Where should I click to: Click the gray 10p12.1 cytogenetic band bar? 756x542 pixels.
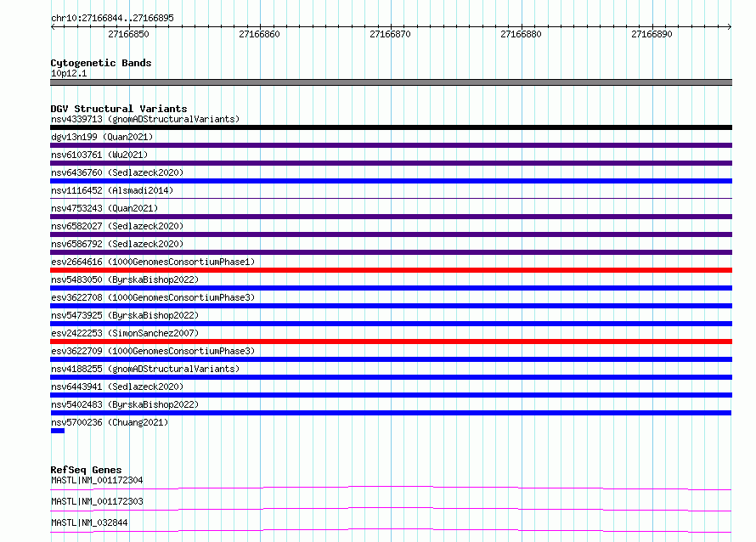391,82
